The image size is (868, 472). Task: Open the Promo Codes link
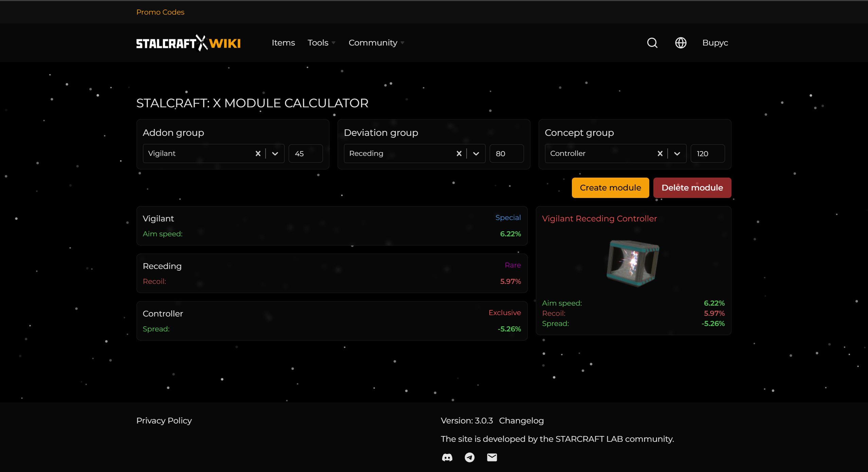click(160, 12)
